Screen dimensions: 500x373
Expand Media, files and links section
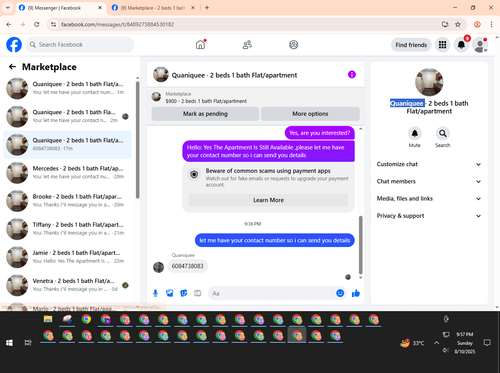coord(429,199)
